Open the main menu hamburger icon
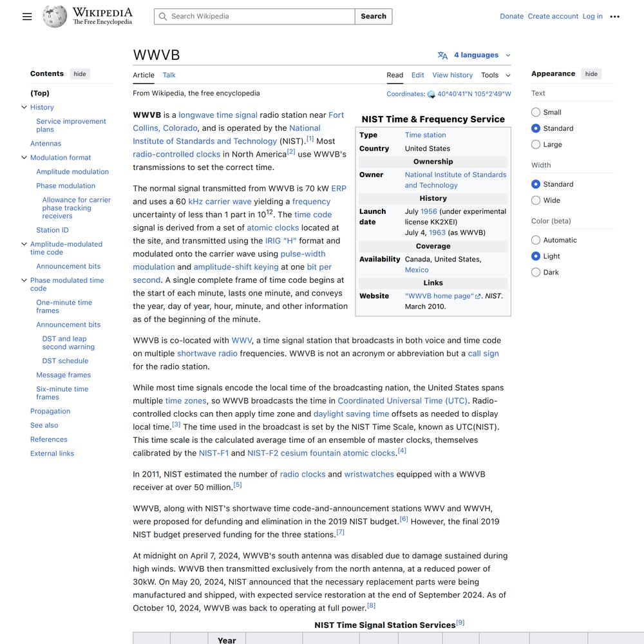Screen dimensions: 644x644 (x=27, y=17)
